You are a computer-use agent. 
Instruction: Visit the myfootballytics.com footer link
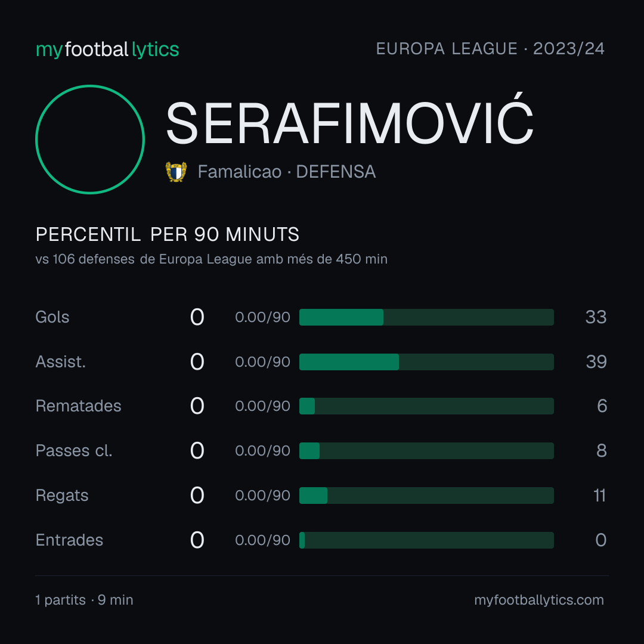coord(539,600)
